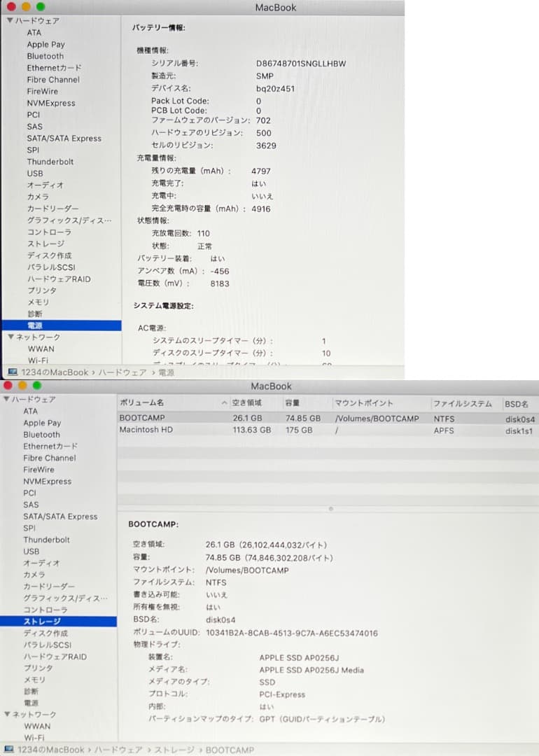
Task: Select オーディオ in top window sidebar
Action: pyautogui.click(x=45, y=185)
